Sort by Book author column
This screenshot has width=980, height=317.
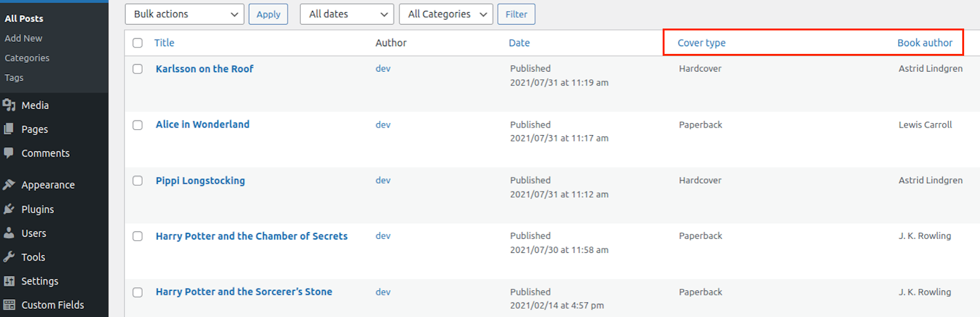tap(925, 43)
